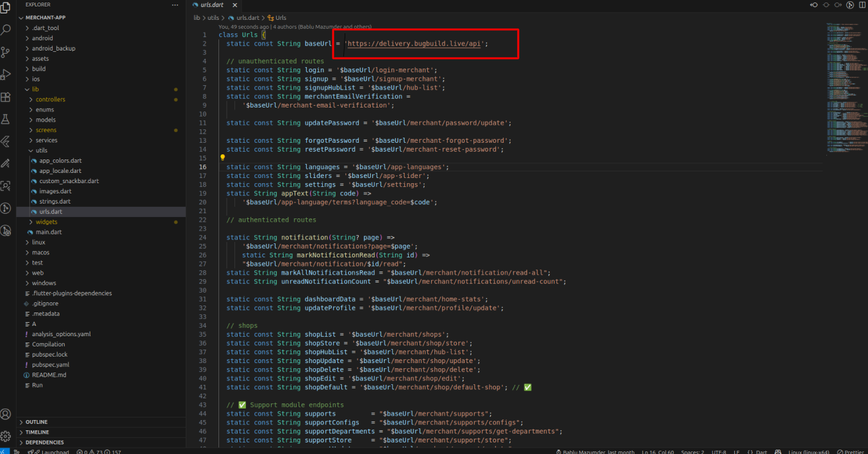This screenshot has width=868, height=454.
Task: Collapse the lib folder
Action: (x=35, y=89)
